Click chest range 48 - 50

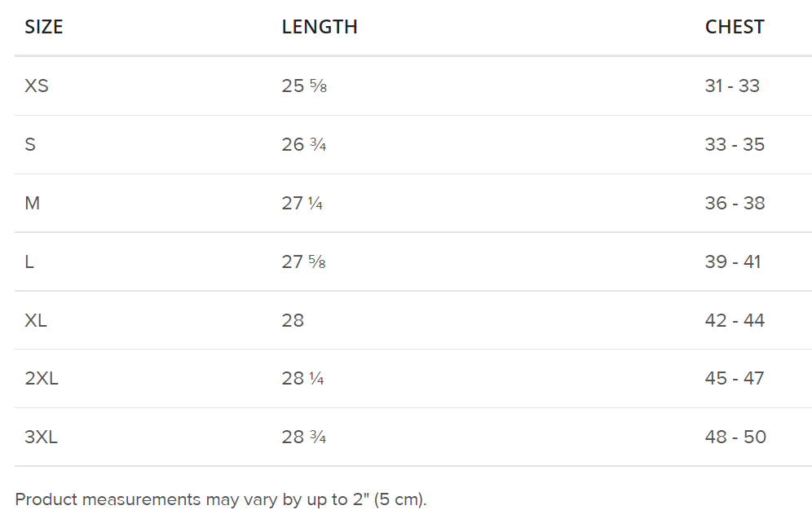[735, 437]
